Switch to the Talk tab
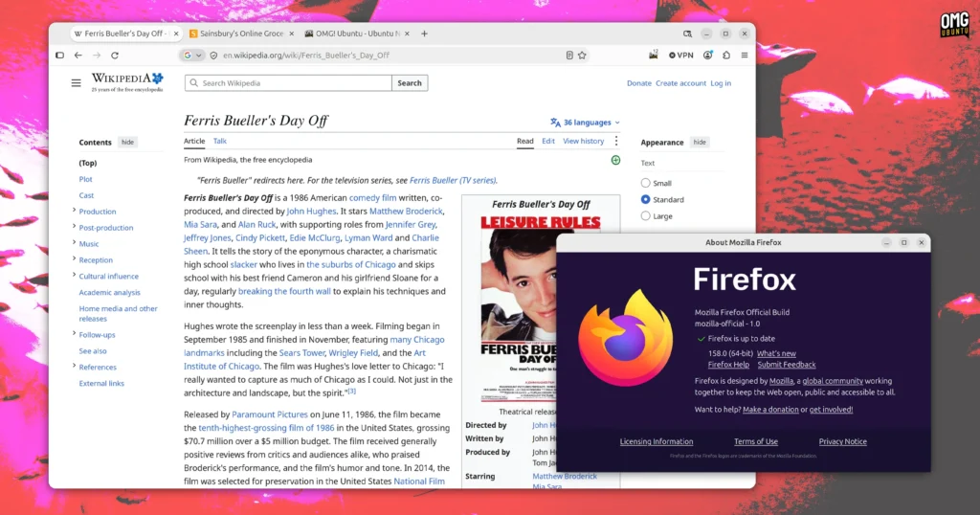Screen dimensions: 980x515 pos(220,142)
